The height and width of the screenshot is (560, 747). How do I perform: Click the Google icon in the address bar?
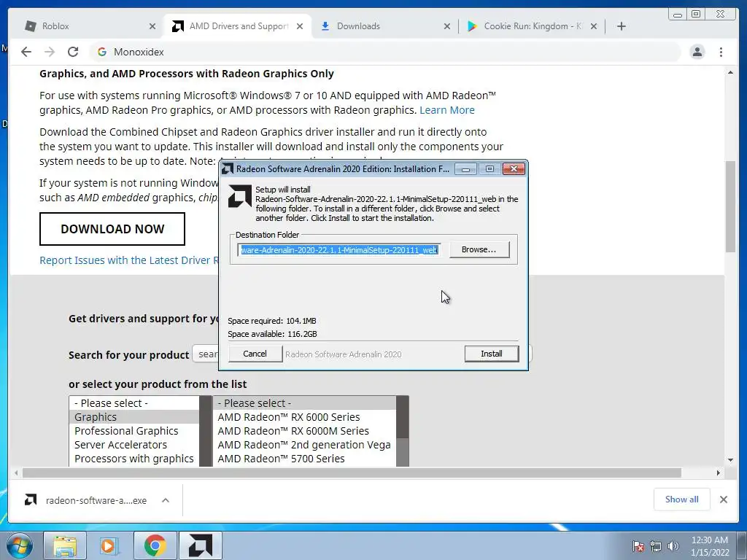point(102,52)
